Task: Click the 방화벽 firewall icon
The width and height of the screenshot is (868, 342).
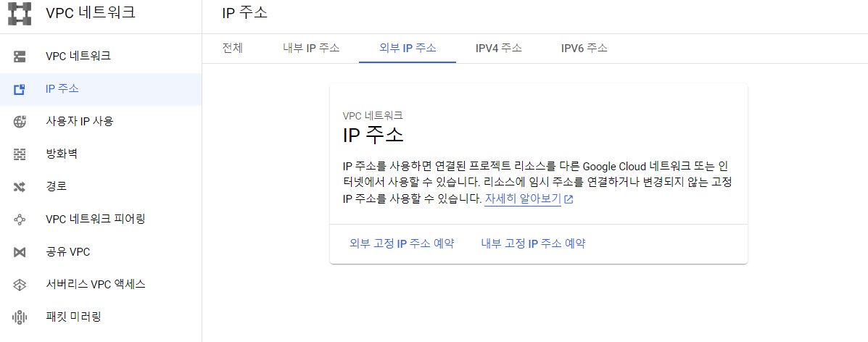Action: [x=20, y=154]
